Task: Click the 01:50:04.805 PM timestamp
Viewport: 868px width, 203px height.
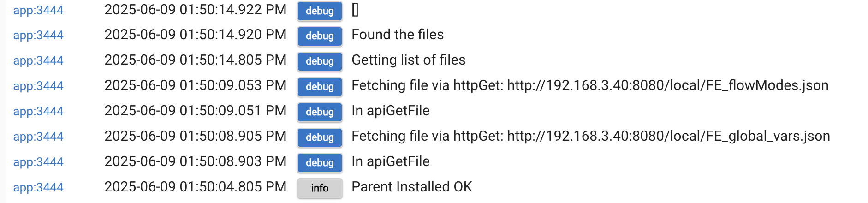Action: tap(196, 187)
